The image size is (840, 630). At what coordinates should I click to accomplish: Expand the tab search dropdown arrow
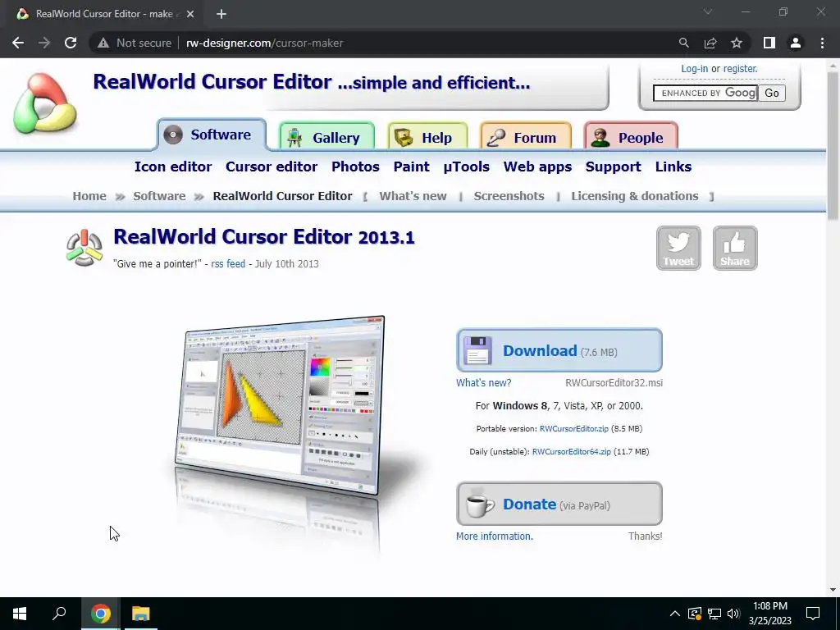click(708, 11)
